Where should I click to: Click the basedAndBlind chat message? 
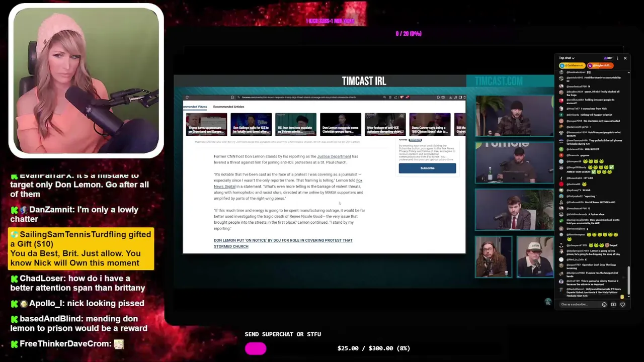coord(79,323)
